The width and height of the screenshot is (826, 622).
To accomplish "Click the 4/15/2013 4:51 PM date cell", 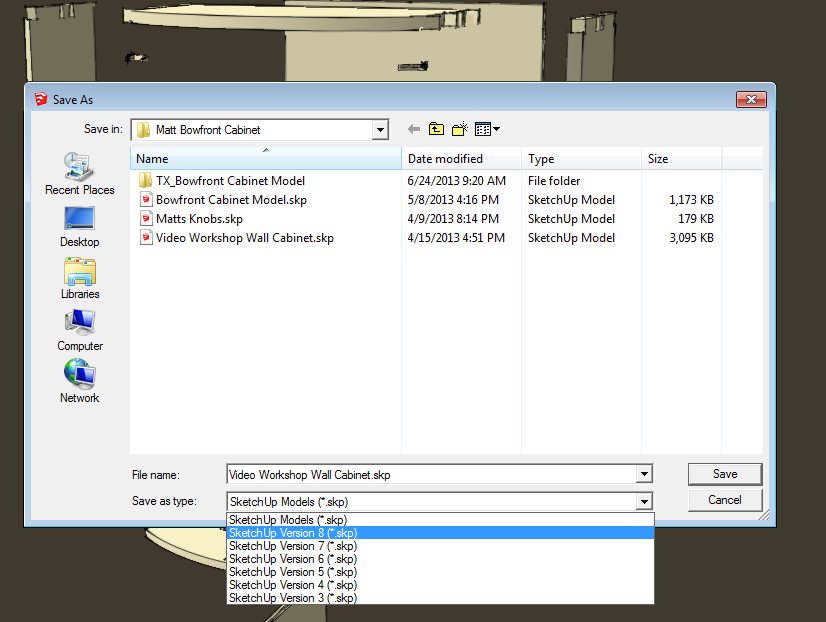I will 456,238.
